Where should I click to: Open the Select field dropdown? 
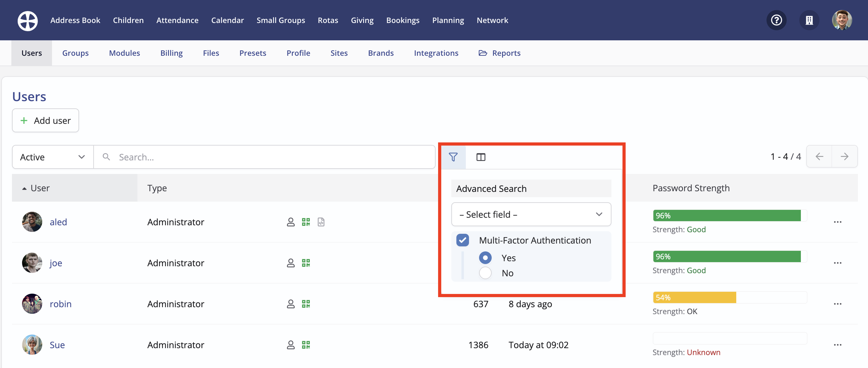531,215
